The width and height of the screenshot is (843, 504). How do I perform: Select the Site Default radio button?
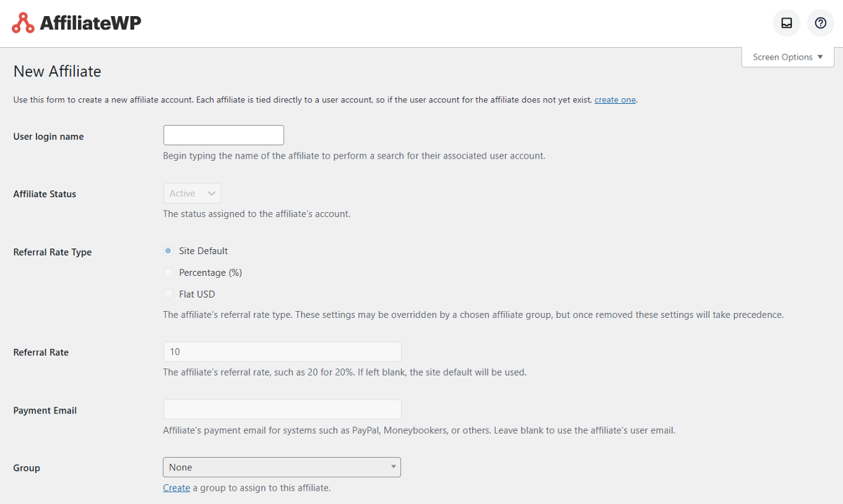pos(168,251)
